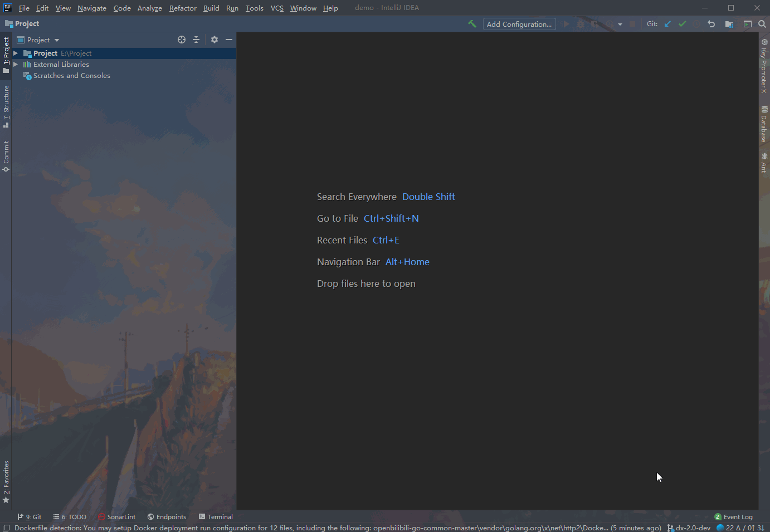Viewport: 770px width, 532px height.
Task: Click the tool window quick-access square icon
Action: (x=6, y=528)
